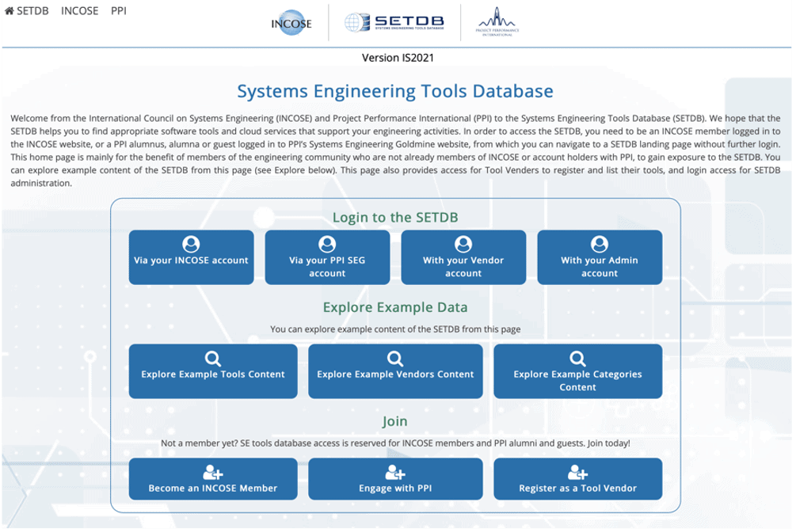Click the Explore Example Data heading
796x532 pixels.
tap(395, 307)
